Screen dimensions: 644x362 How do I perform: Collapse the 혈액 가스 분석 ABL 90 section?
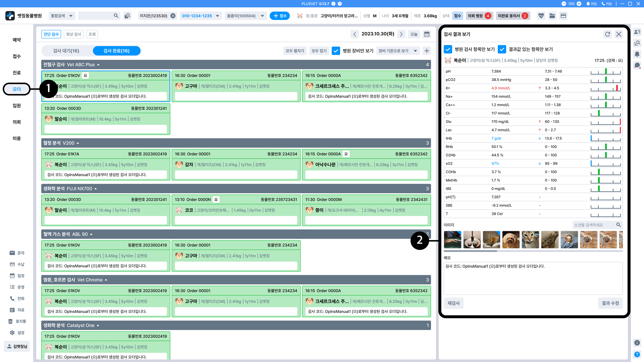click(91, 234)
